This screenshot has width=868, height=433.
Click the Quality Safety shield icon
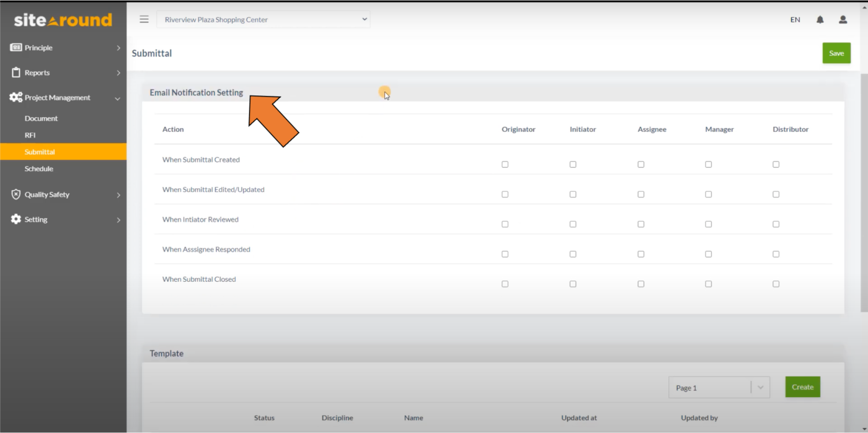click(x=15, y=195)
